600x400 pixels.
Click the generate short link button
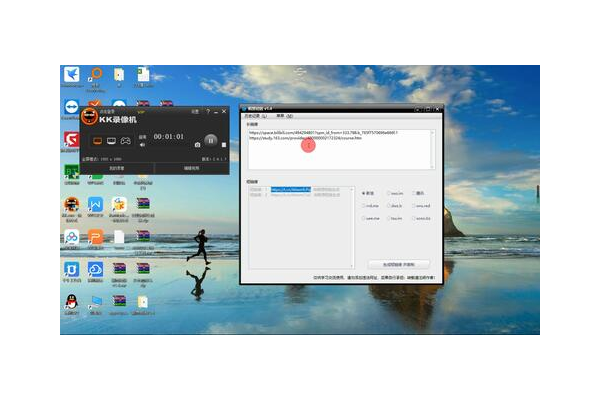[x=398, y=264]
